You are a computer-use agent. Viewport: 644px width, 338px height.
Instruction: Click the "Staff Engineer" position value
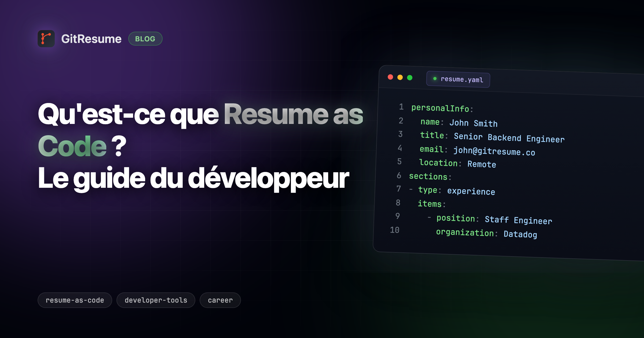(x=518, y=220)
